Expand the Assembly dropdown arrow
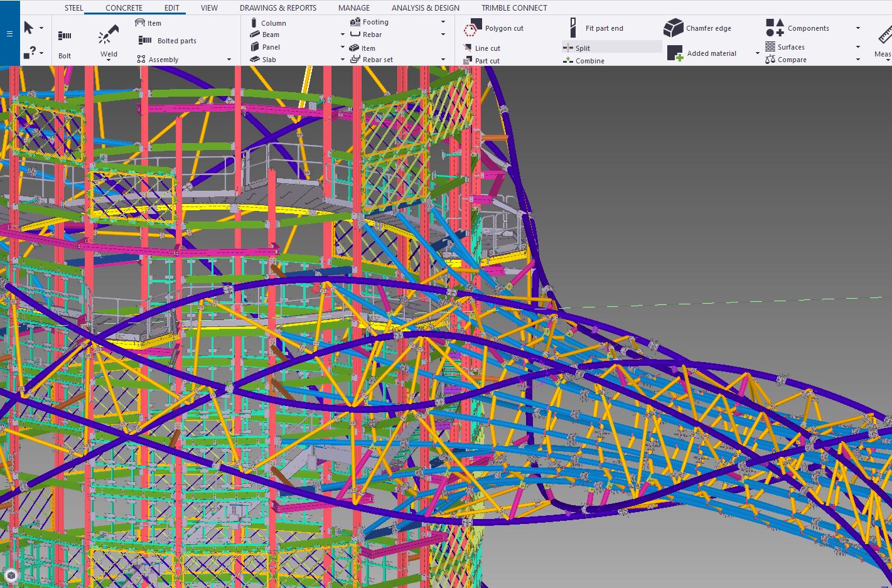 point(229,60)
